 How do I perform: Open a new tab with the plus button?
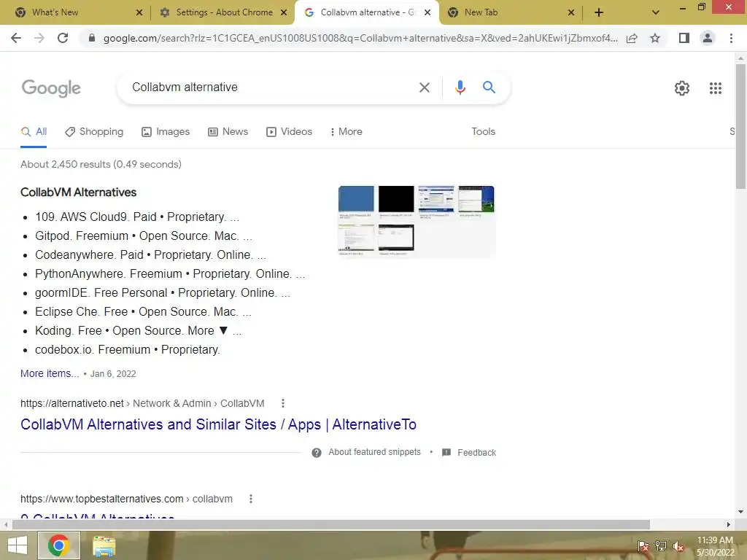click(x=599, y=12)
